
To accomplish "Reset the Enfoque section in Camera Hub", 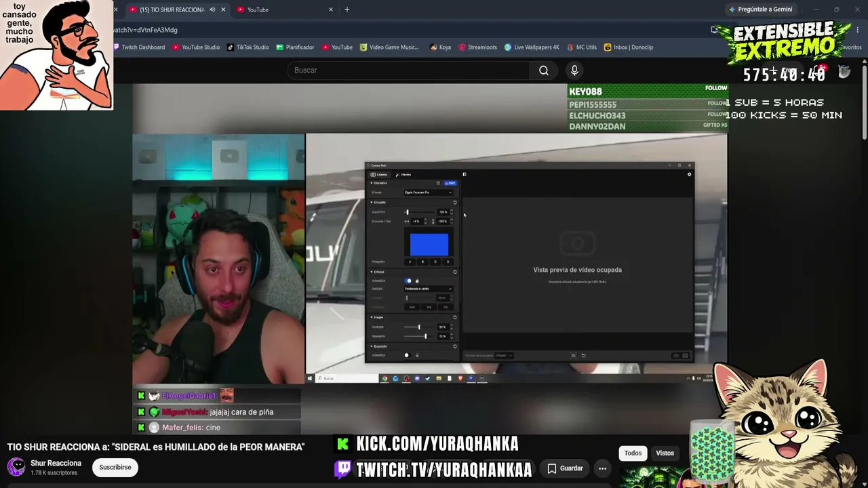I will pos(454,272).
